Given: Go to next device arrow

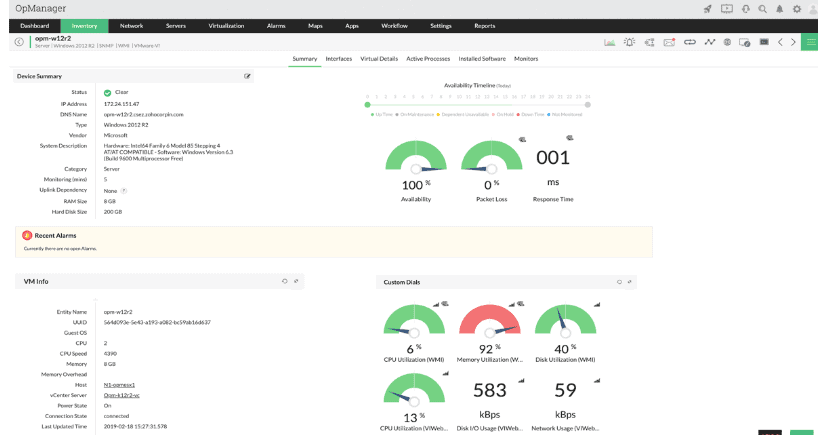Looking at the screenshot, I should point(793,42).
